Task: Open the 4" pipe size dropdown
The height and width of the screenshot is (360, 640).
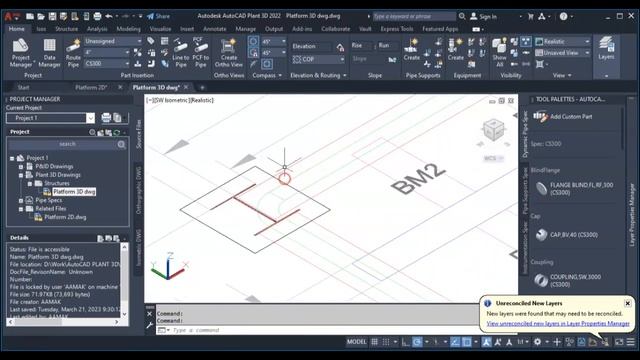Action: point(107,53)
